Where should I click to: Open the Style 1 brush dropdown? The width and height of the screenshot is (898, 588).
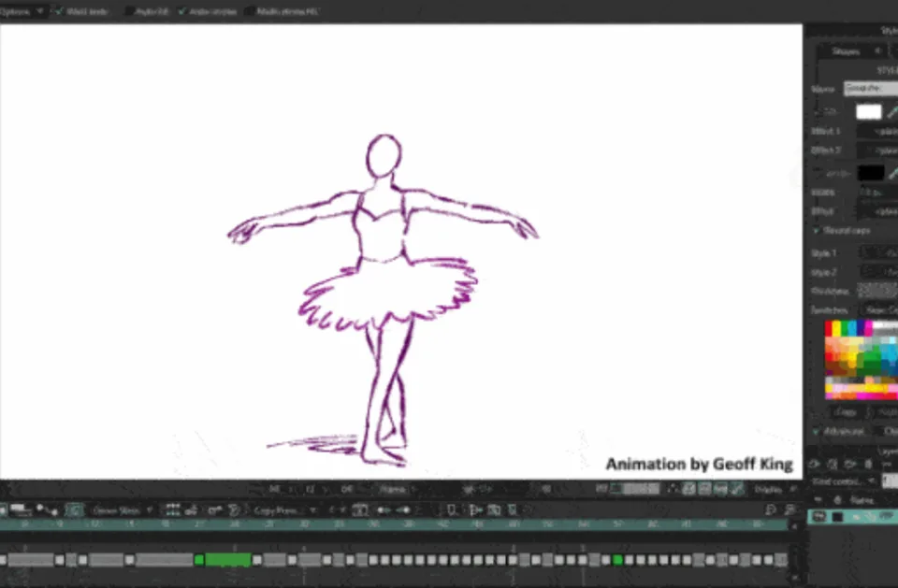click(879, 252)
